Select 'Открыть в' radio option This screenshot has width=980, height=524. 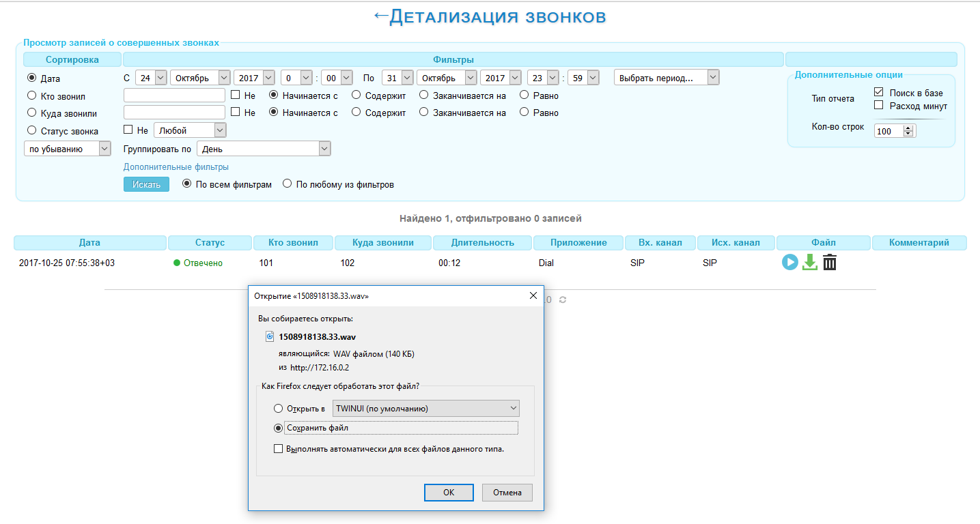click(x=278, y=409)
